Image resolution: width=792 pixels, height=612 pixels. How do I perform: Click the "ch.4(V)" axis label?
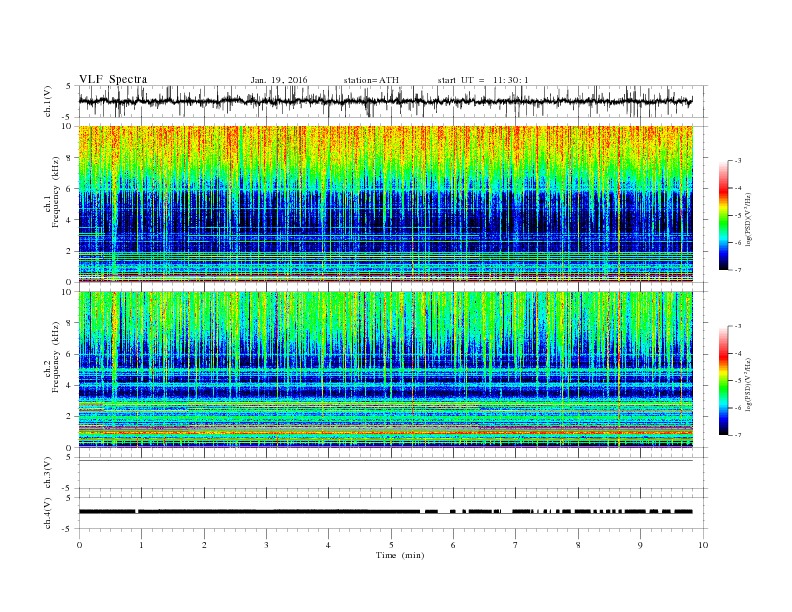tap(49, 513)
